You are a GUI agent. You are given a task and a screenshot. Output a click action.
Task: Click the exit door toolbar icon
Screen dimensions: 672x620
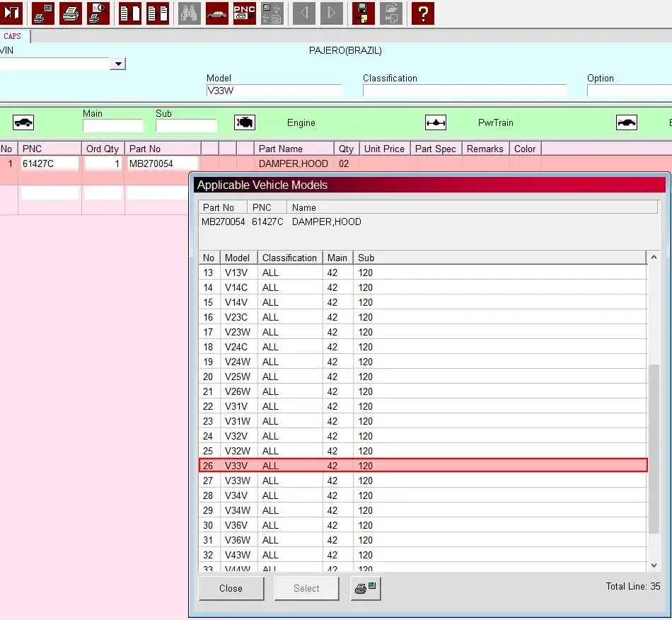[11, 13]
